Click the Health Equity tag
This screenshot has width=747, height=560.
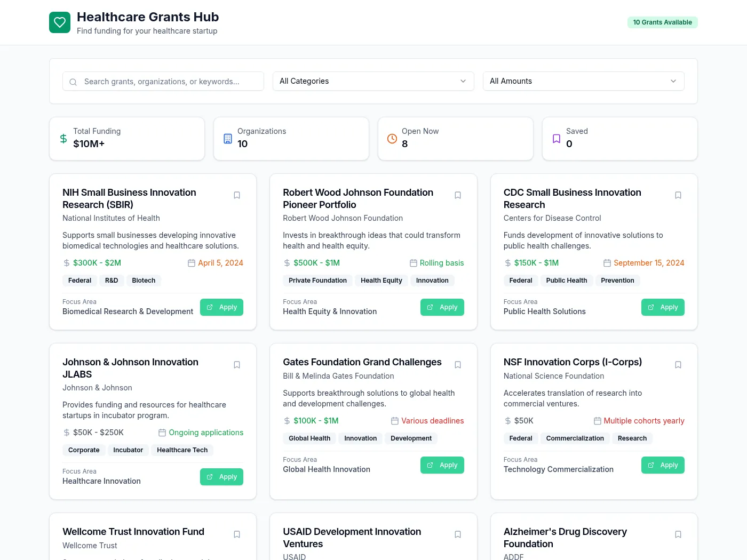point(382,281)
